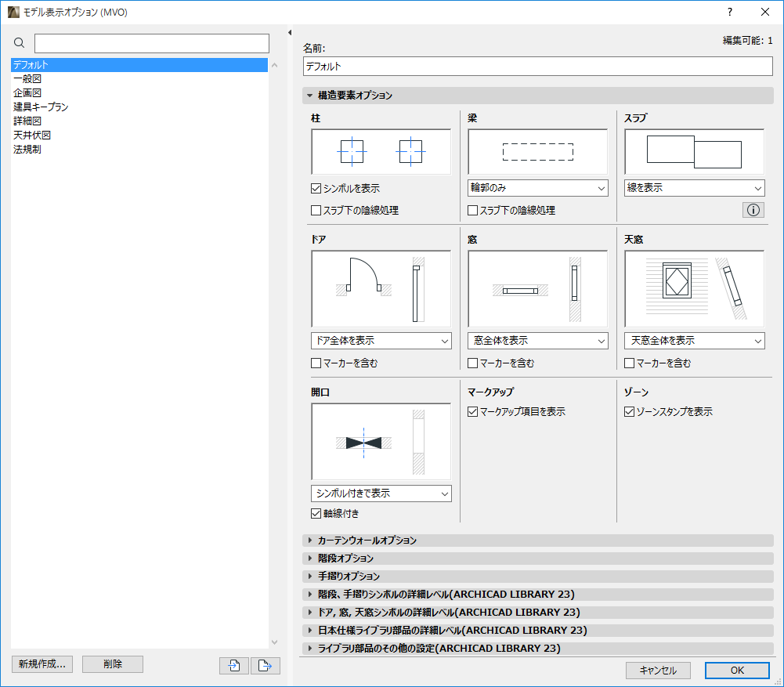The image size is (784, 687).
Task: Click the import settings icon near bottom left
Action: (233, 664)
